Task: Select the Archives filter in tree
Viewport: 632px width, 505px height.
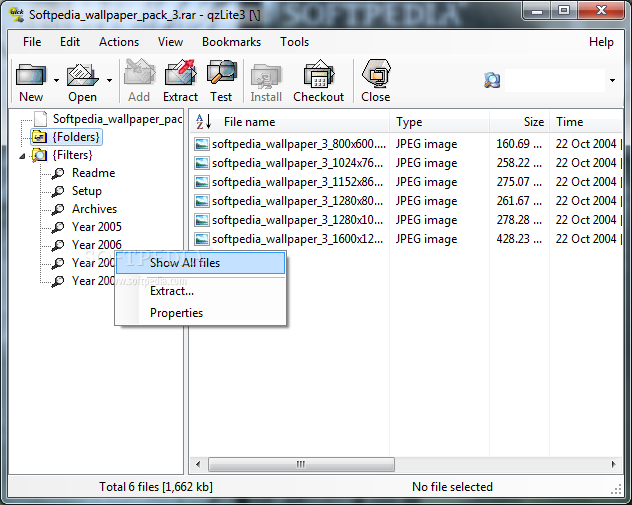Action: click(94, 209)
